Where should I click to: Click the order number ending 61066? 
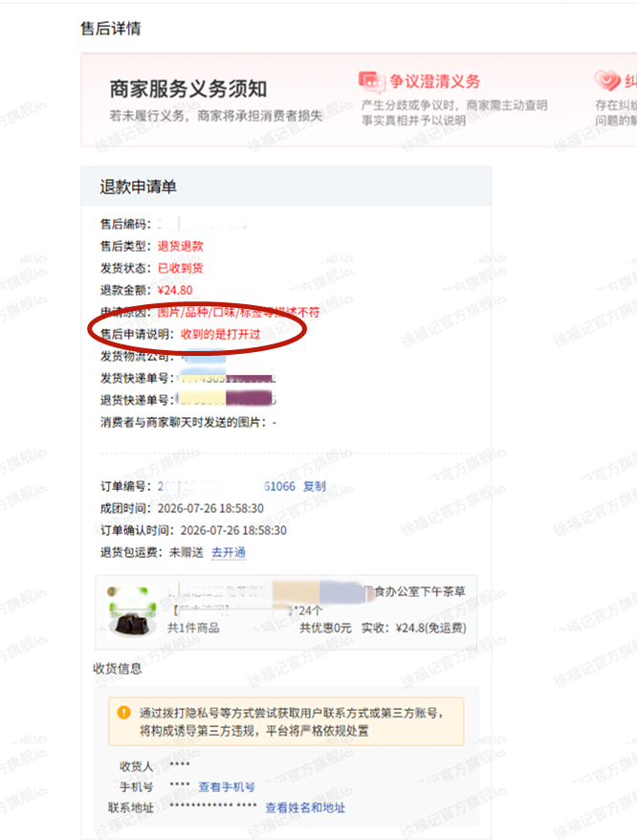[x=226, y=486]
